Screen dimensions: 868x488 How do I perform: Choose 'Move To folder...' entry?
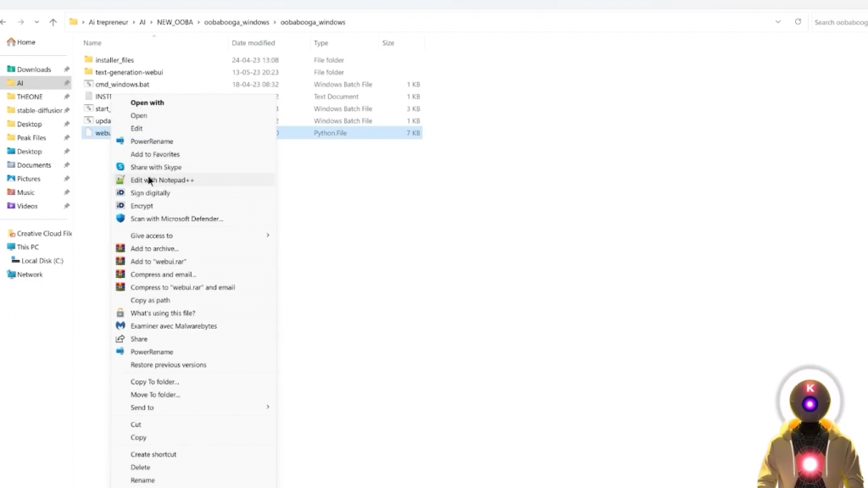pyautogui.click(x=155, y=395)
